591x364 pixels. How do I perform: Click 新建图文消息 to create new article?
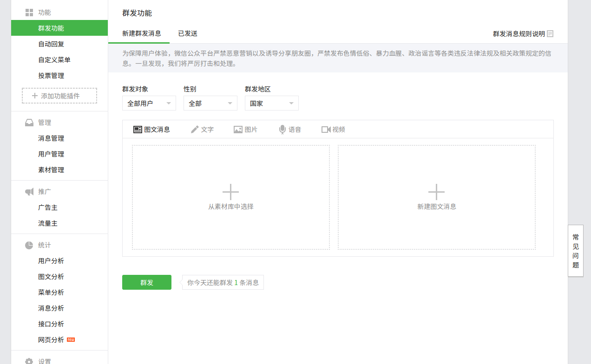click(x=436, y=197)
